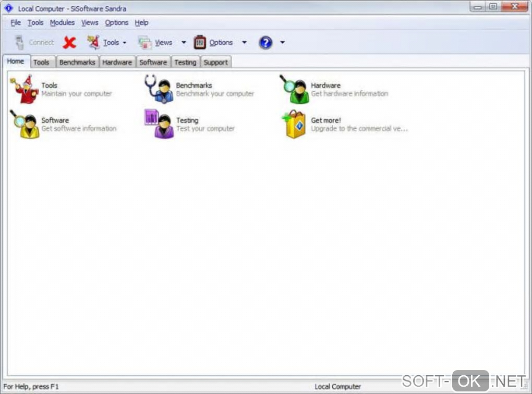Switch to the Testing tab
Viewport: 532px width, 394px height.
[x=185, y=62]
